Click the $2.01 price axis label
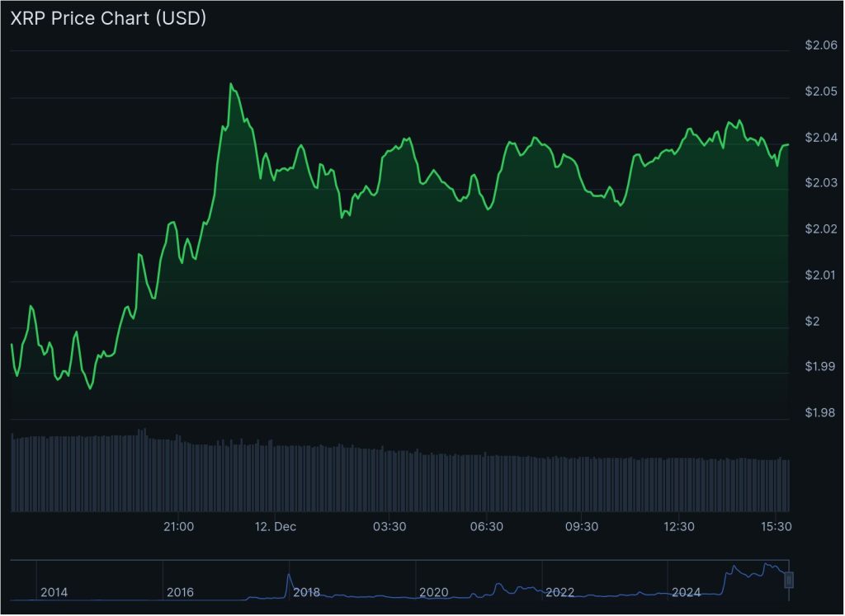Image resolution: width=845 pixels, height=616 pixels. (x=821, y=275)
